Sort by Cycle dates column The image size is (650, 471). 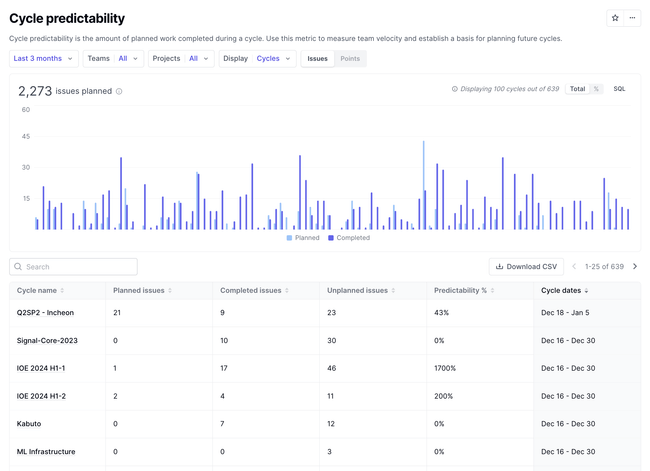pos(564,291)
